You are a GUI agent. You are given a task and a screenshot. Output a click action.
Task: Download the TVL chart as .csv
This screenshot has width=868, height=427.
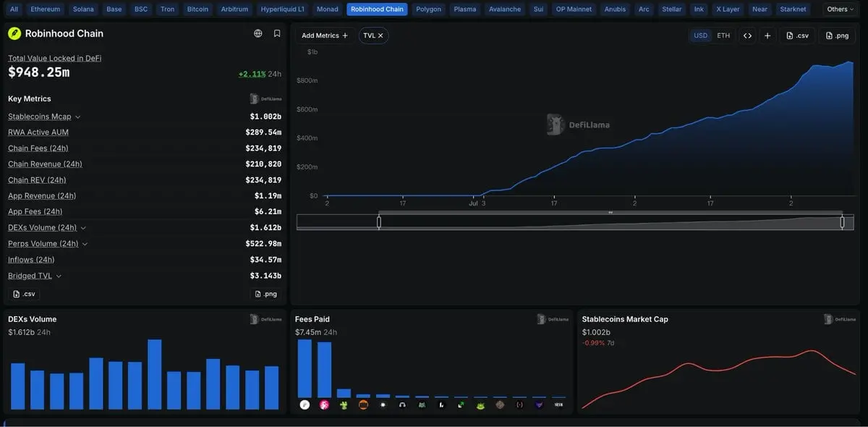(797, 35)
